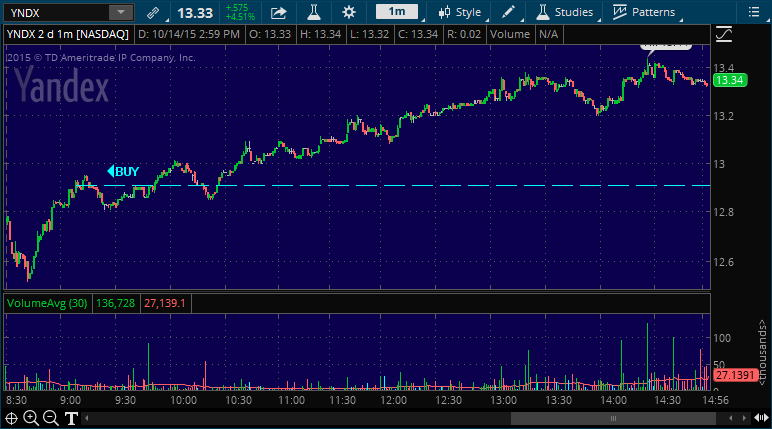Click the L: 13.32 low value
Screen dimensions: 772x429
pyautogui.click(x=370, y=34)
